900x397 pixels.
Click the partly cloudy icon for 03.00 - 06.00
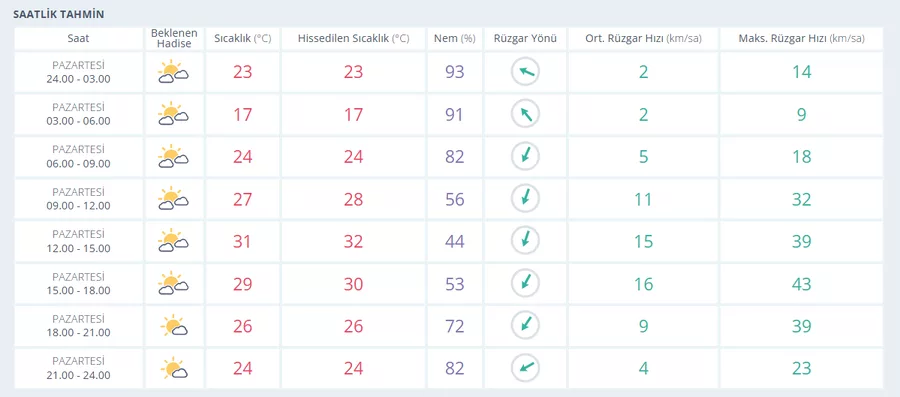coord(173,115)
